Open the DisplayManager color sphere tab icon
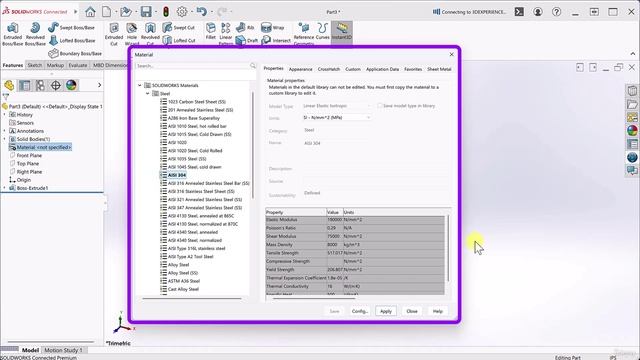 point(71,85)
